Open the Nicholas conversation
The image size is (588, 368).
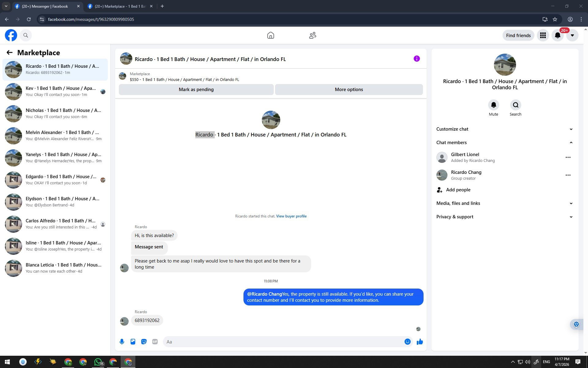[55, 113]
